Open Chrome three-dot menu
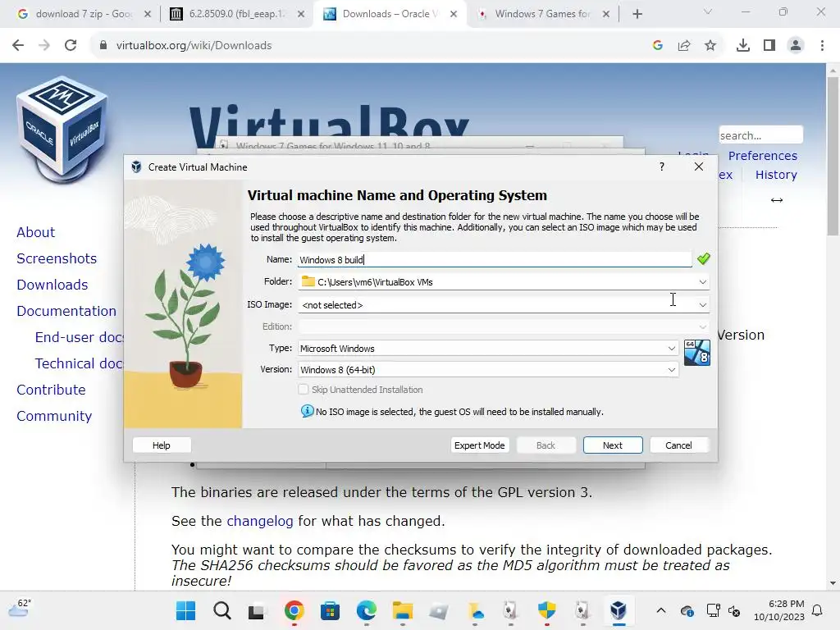840x630 pixels. pyautogui.click(x=822, y=46)
